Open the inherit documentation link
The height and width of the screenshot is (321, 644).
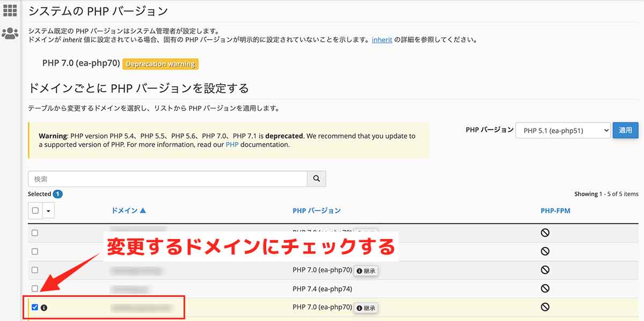pos(382,39)
